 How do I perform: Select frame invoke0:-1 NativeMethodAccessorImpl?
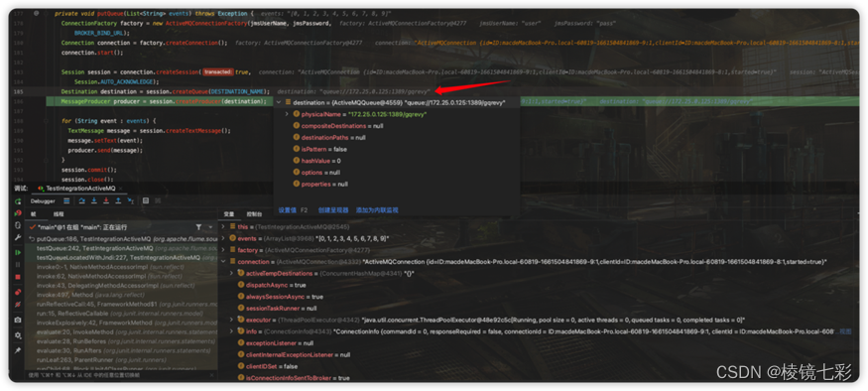[121, 267]
